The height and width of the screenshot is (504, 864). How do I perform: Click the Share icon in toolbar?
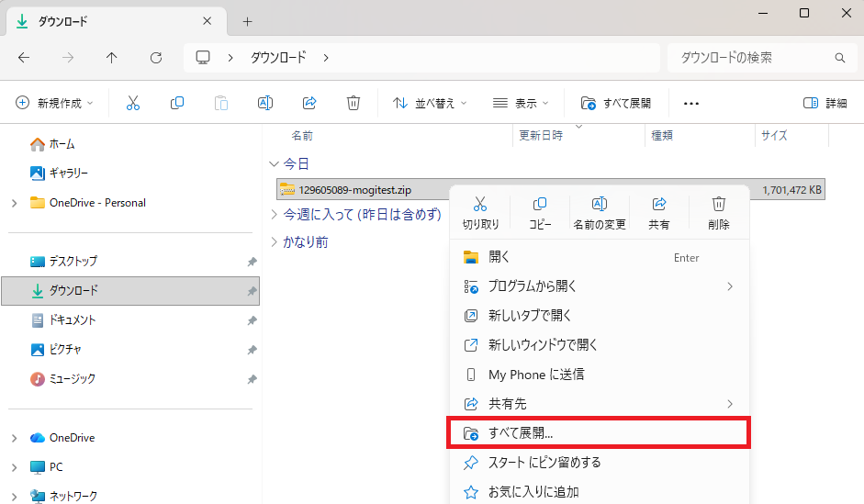click(309, 103)
